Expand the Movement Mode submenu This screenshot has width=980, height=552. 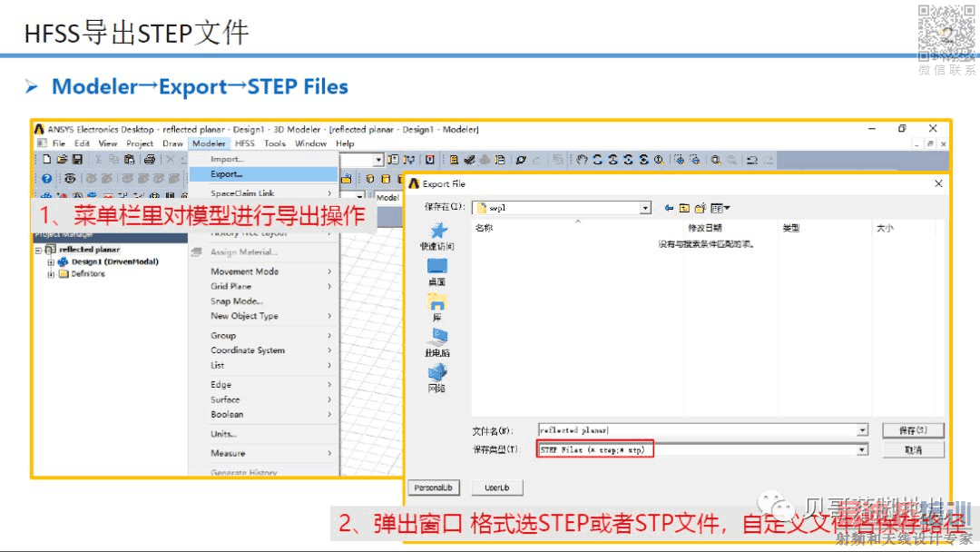(271, 271)
